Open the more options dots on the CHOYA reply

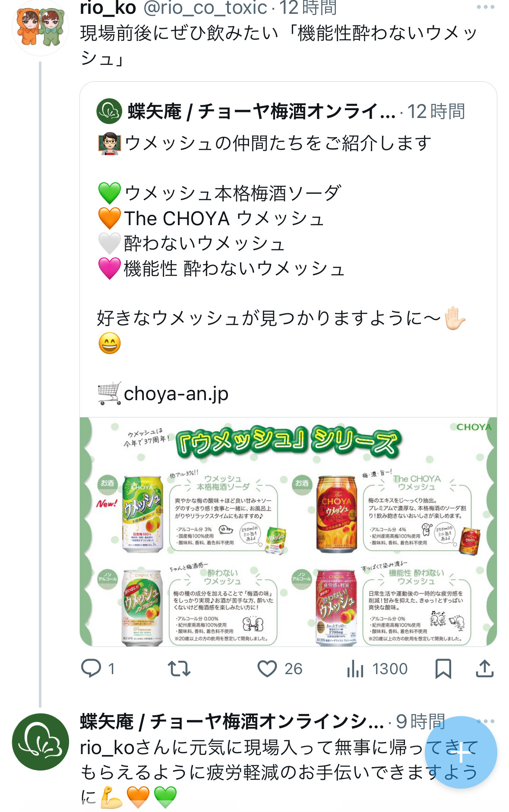486,721
